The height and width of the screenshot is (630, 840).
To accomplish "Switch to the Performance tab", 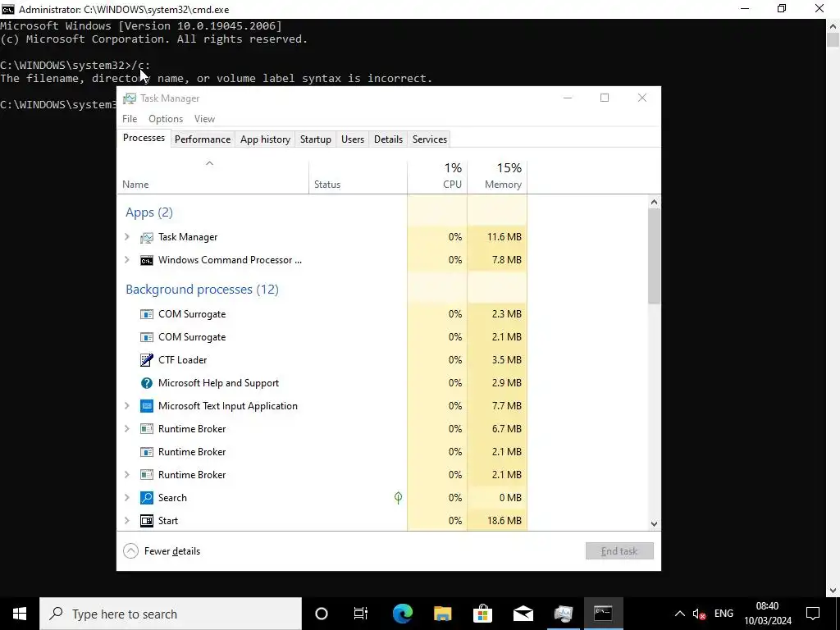I will 203,139.
